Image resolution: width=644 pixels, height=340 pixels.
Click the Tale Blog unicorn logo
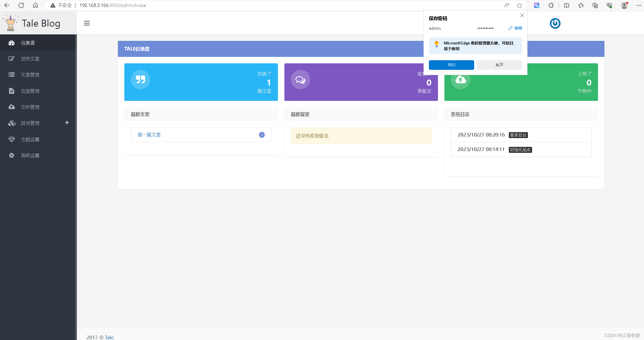[10, 23]
